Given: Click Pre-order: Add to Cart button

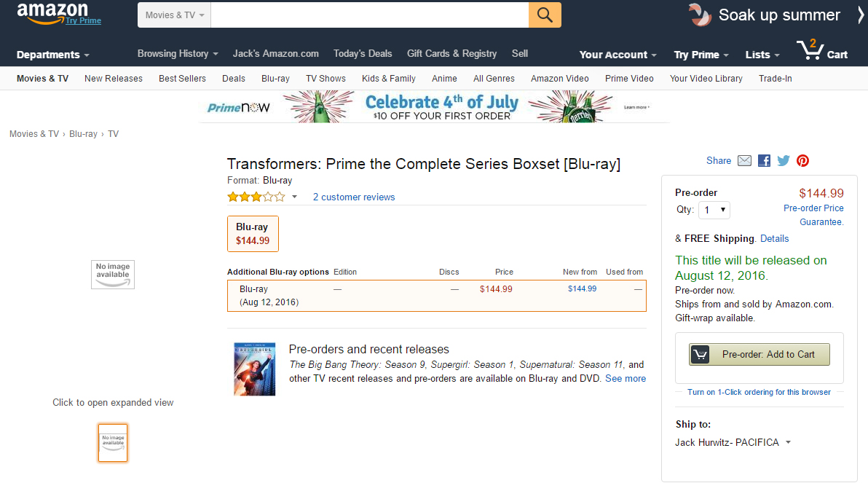Looking at the screenshot, I should 759,355.
